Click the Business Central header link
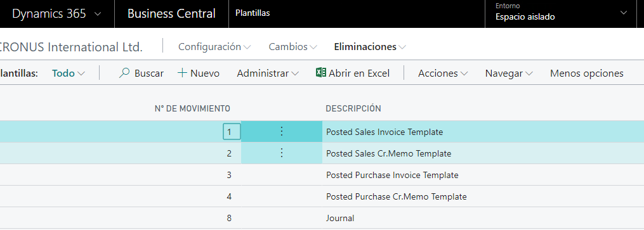The width and height of the screenshot is (644, 230). click(171, 13)
